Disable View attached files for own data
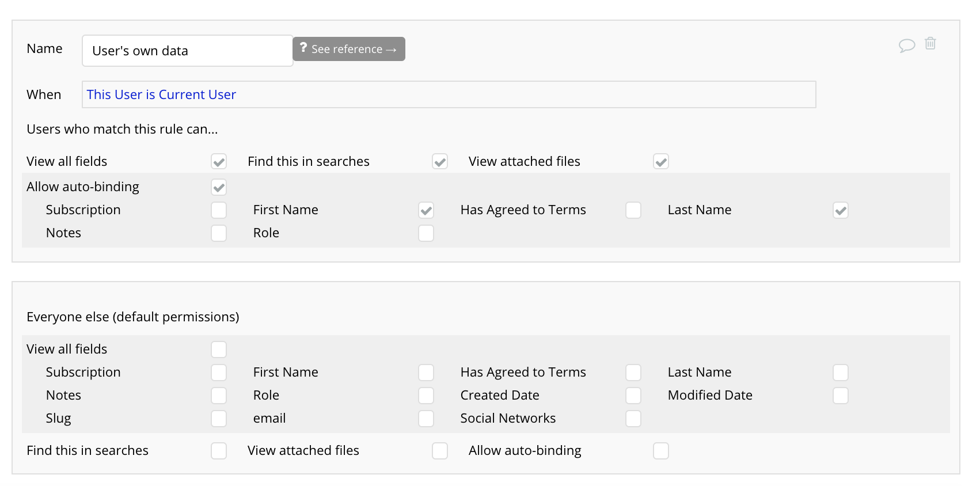This screenshot has height=486, width=980. [661, 162]
